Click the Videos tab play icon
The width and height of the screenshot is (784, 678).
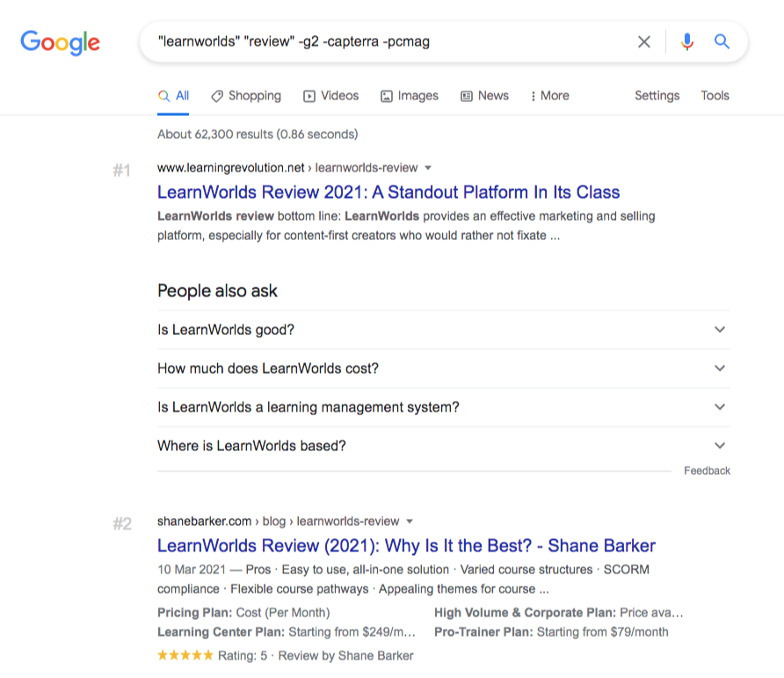[x=309, y=96]
